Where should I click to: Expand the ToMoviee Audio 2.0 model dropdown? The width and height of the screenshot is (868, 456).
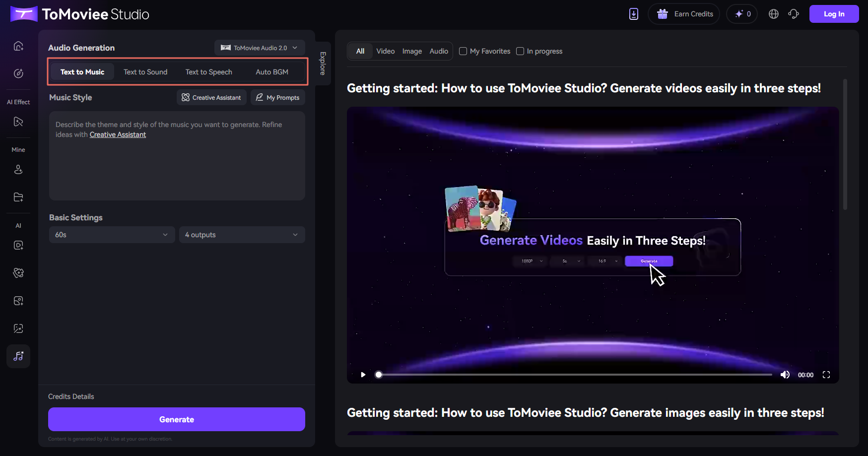260,48
